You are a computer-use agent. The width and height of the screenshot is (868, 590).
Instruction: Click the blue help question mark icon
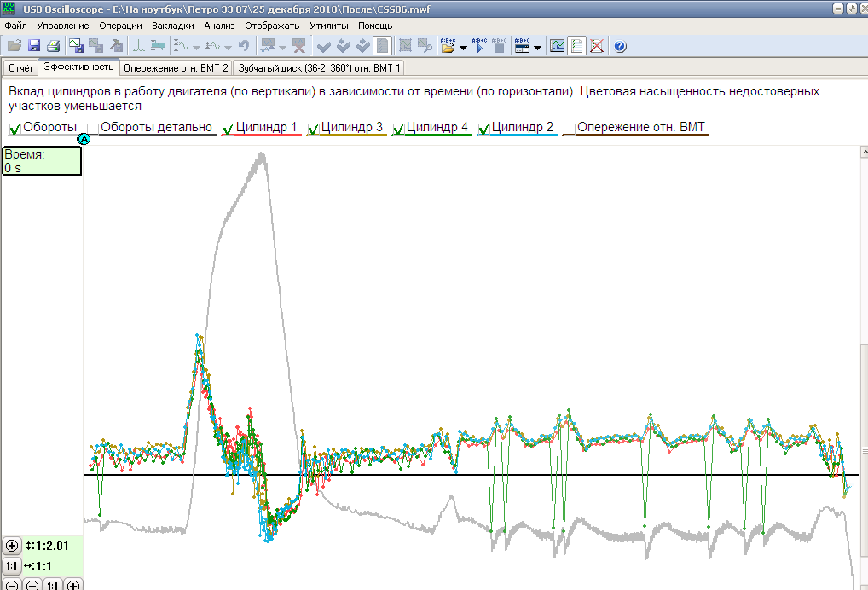click(x=620, y=46)
